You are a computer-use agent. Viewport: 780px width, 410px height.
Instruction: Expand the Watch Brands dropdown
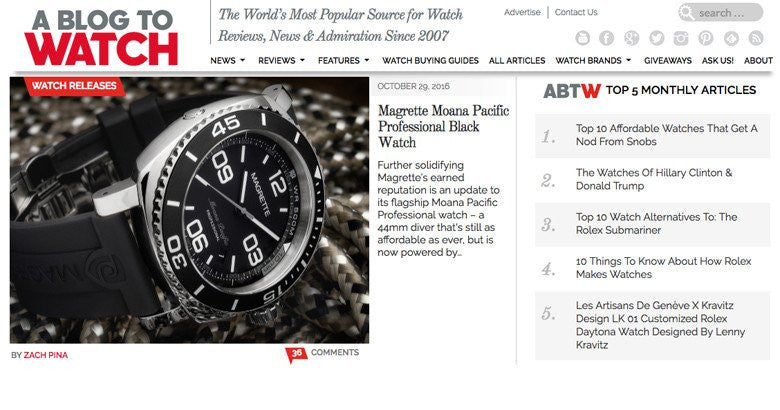click(593, 60)
